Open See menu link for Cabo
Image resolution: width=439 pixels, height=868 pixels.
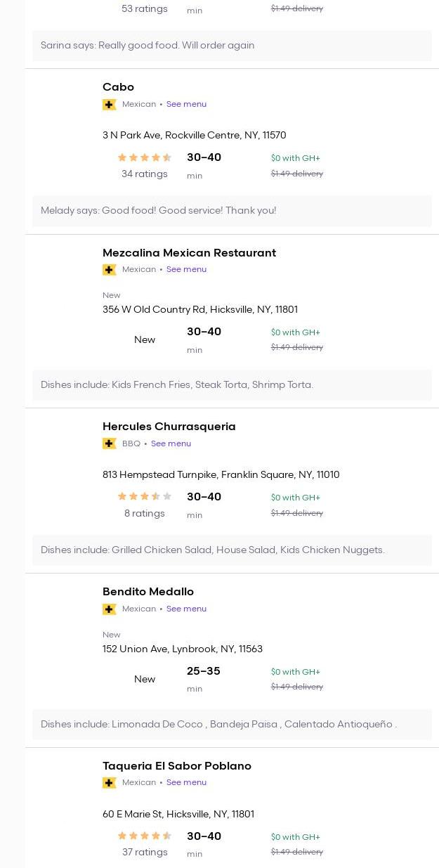[186, 105]
